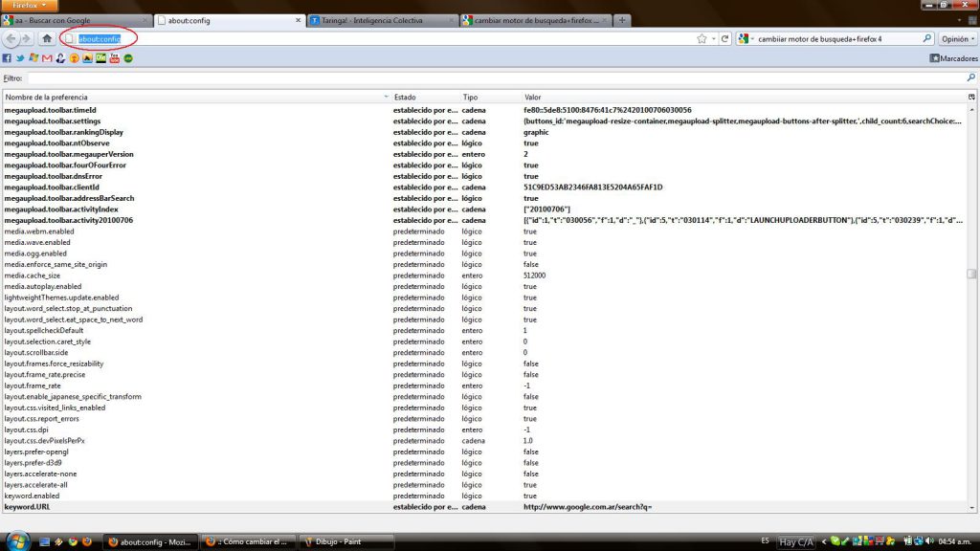
Task: Open the Facebook bookmark icon
Action: [x=8, y=58]
